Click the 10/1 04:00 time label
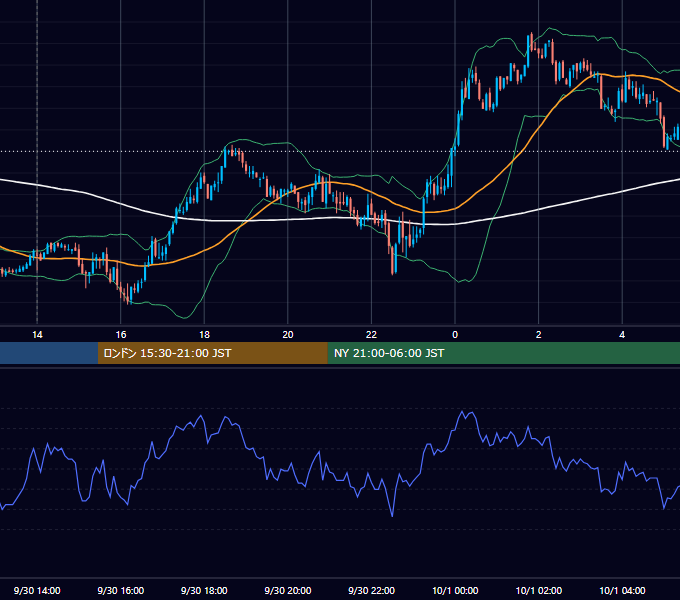 point(622,590)
